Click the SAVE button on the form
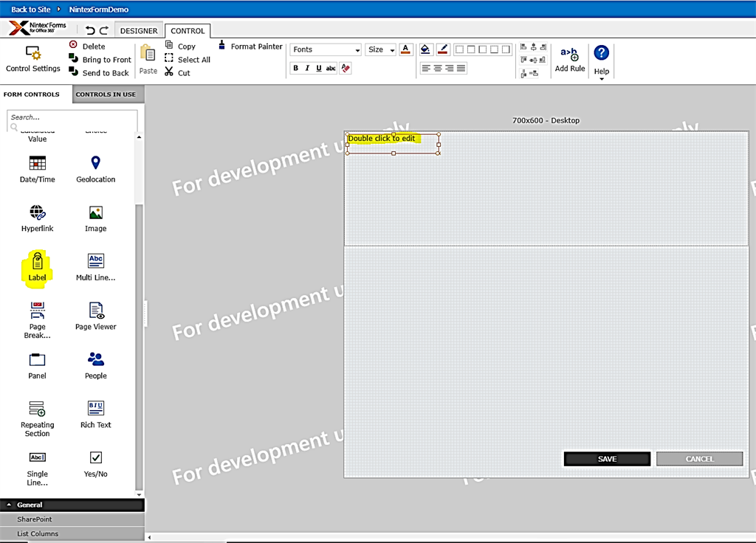 606,458
